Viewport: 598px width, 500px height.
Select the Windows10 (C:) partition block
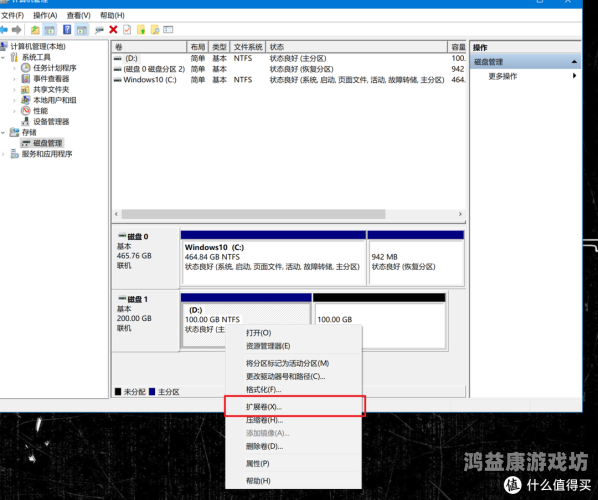(x=273, y=258)
